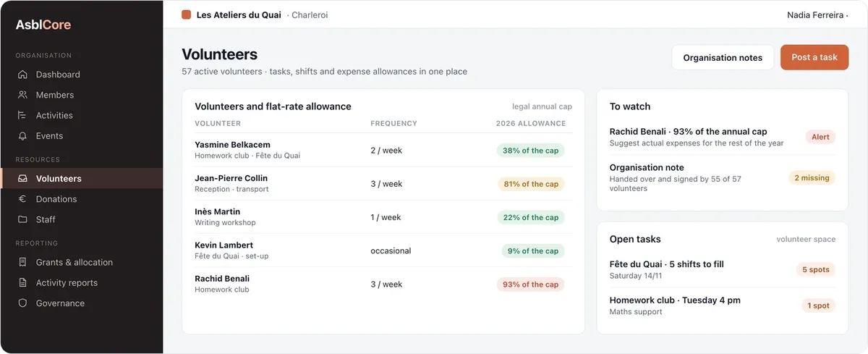868x354 pixels.
Task: Click the 2026 ALLOWANCE column header
Action: click(x=530, y=124)
